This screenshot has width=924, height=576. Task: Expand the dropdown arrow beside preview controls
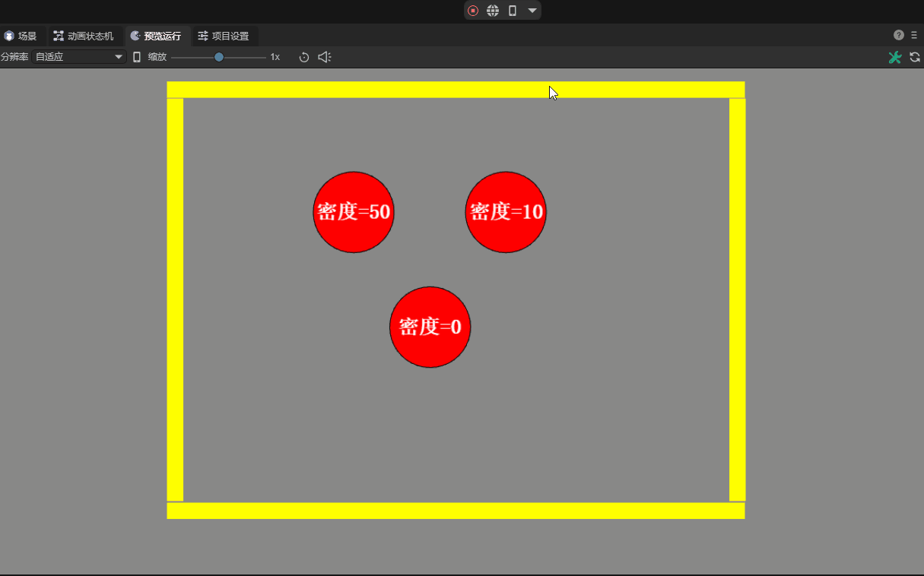click(x=532, y=11)
